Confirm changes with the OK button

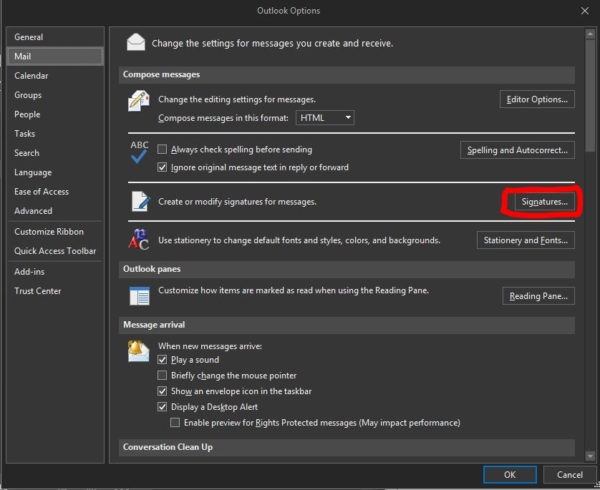[510, 475]
